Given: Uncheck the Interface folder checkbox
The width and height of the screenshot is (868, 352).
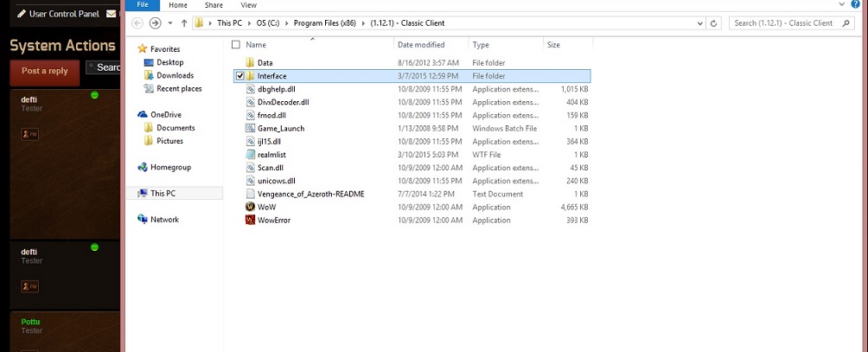Looking at the screenshot, I should coord(239,76).
